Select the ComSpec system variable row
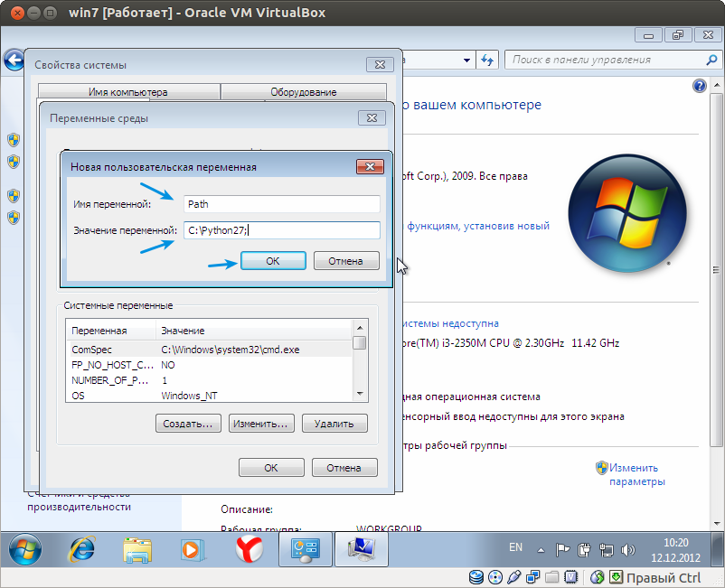Viewport: 725px width, 588px height. click(209, 350)
